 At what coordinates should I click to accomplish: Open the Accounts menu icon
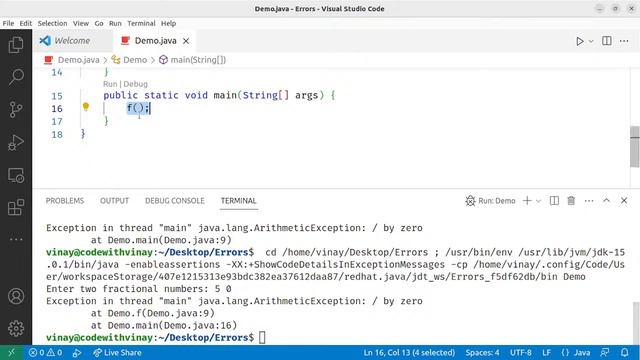click(x=16, y=296)
